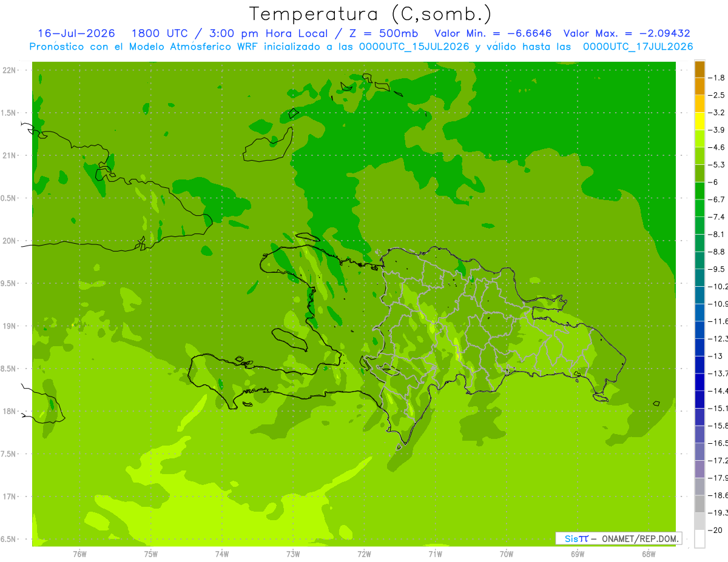
Task: Select the date '16-Jul-2026'
Action: click(76, 33)
